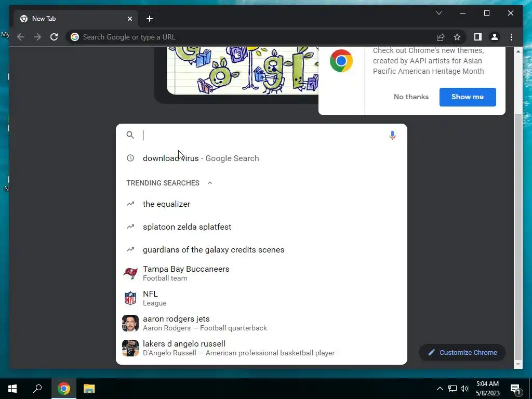Open File Explorer from the taskbar
The height and width of the screenshot is (399, 532).
[89, 389]
